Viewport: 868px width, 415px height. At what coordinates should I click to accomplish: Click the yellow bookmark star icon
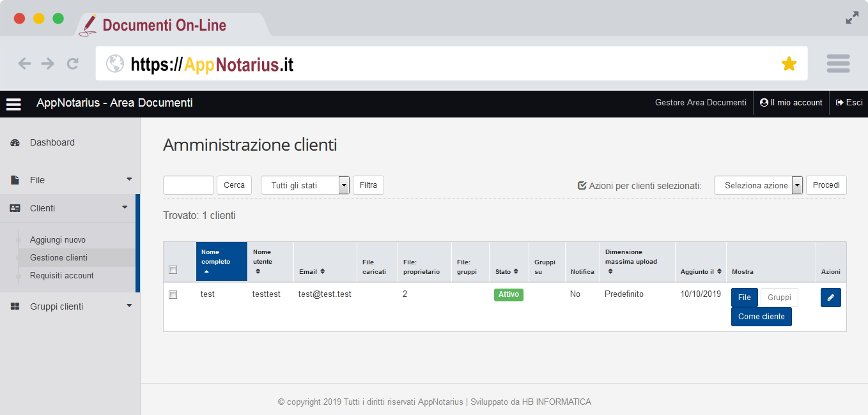(789, 64)
